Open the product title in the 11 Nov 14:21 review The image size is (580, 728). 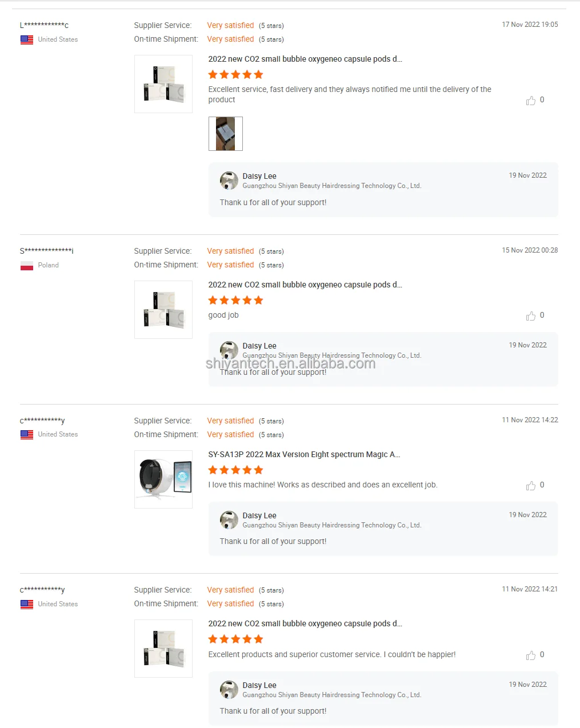[x=305, y=624]
